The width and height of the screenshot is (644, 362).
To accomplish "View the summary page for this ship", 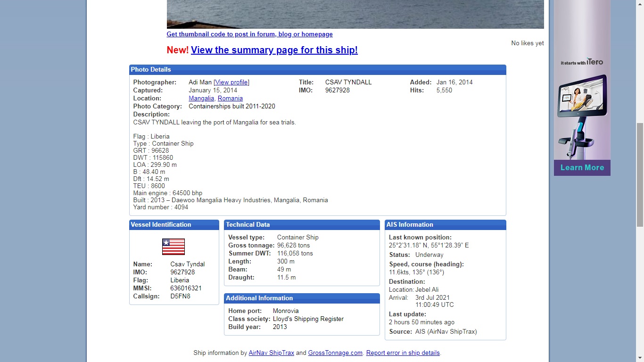I will [x=274, y=50].
